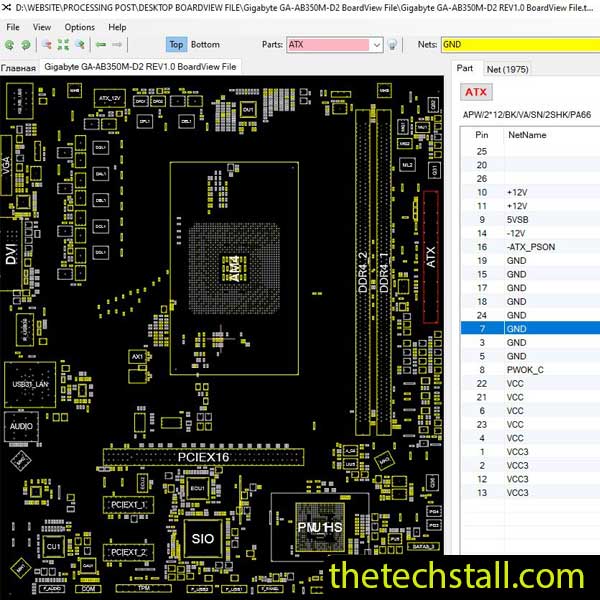Click the USB31_LAN connector component
Image resolution: width=600 pixels, height=600 pixels.
pos(30,384)
